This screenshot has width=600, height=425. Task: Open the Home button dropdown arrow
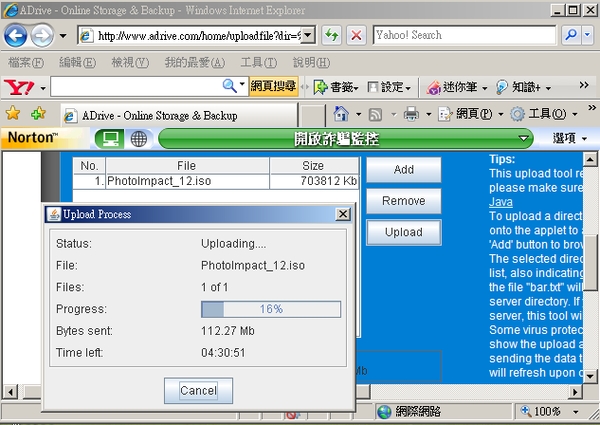tap(359, 114)
